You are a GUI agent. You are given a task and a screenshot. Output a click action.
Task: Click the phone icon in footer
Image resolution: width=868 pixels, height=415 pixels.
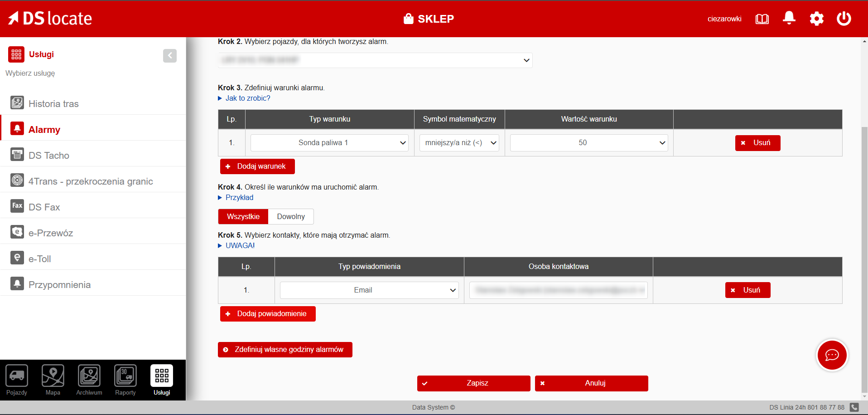point(854,407)
